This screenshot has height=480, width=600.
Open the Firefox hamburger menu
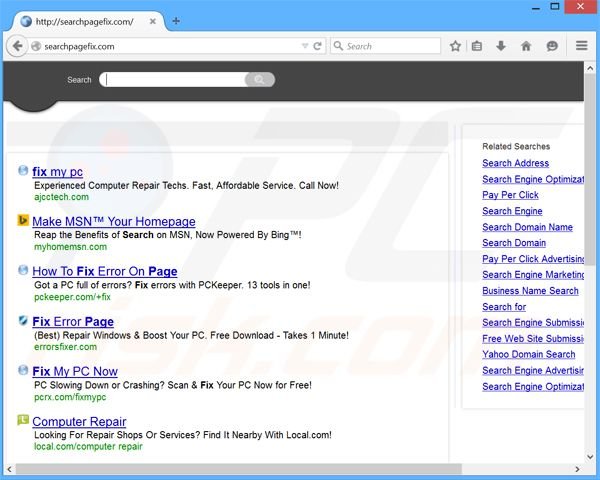(x=582, y=46)
